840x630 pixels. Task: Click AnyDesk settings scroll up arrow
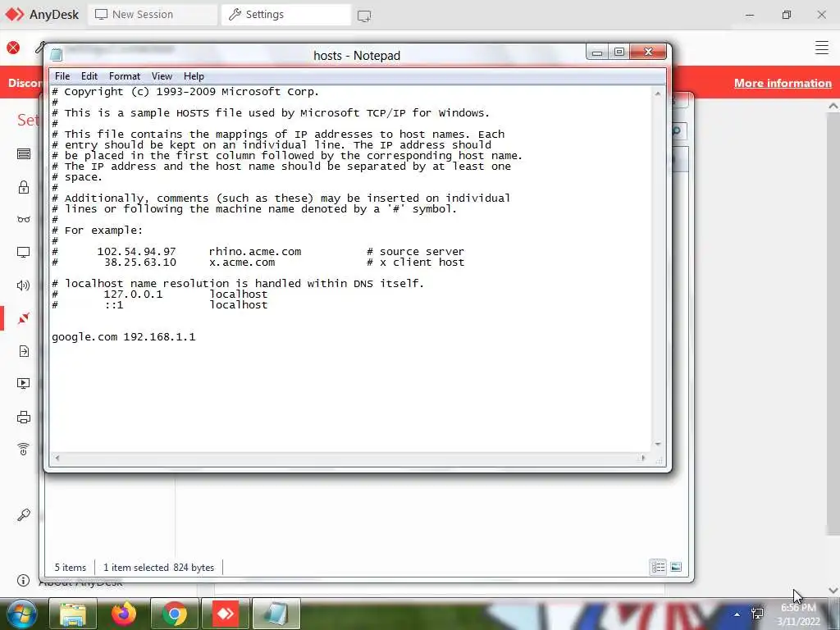coord(833,106)
